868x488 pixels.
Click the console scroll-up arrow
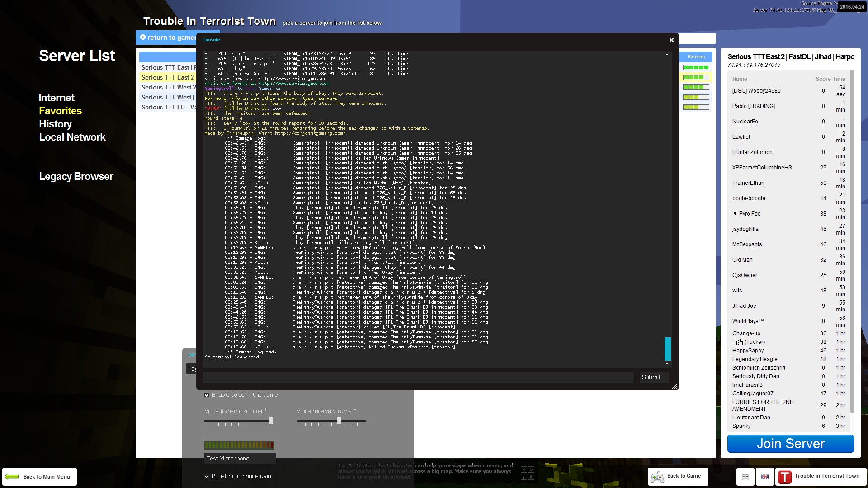[x=667, y=55]
